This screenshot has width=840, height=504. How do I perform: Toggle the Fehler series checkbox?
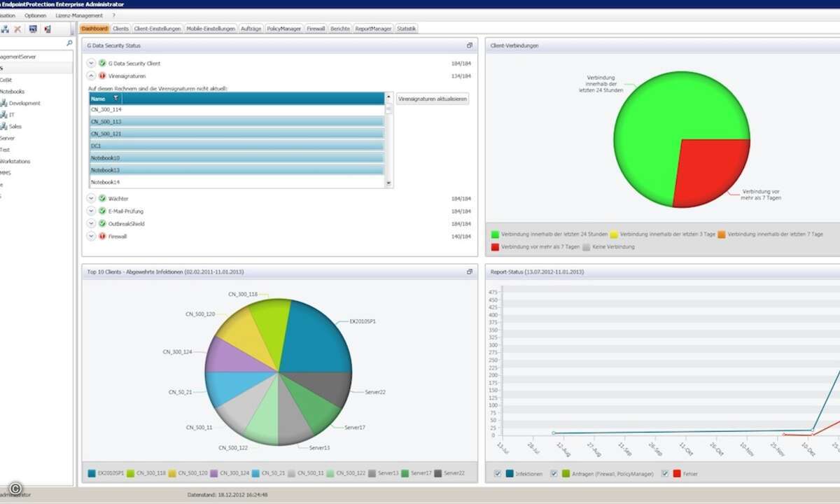[x=664, y=474]
